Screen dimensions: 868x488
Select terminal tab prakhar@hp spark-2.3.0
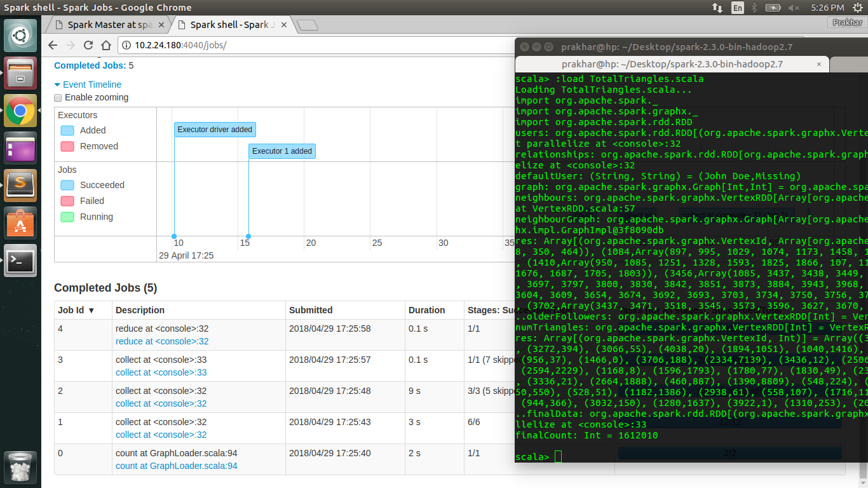coord(672,64)
